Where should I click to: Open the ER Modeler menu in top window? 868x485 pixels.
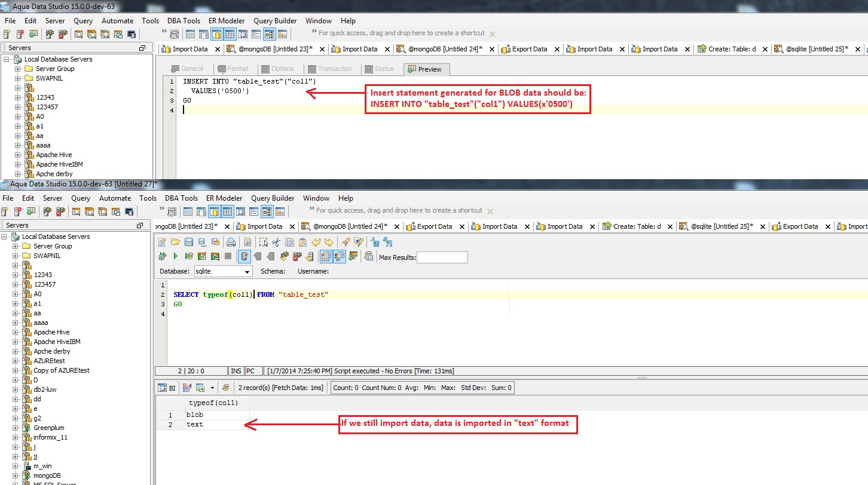[227, 21]
